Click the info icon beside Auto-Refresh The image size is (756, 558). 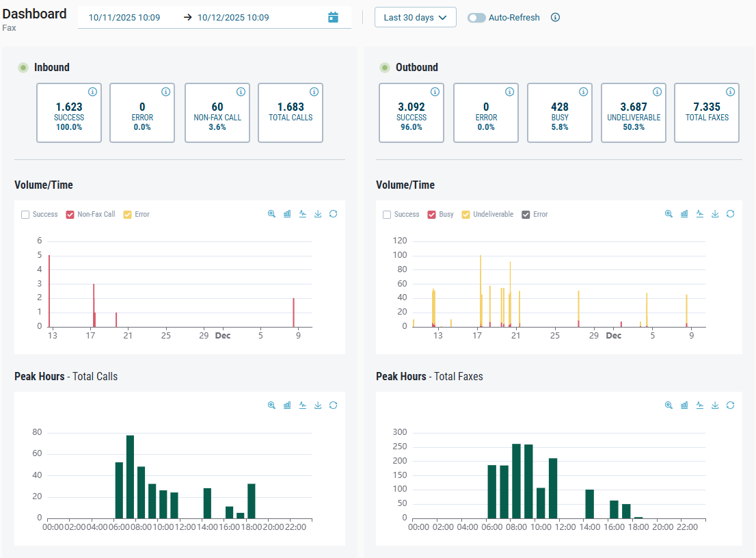pyautogui.click(x=555, y=17)
